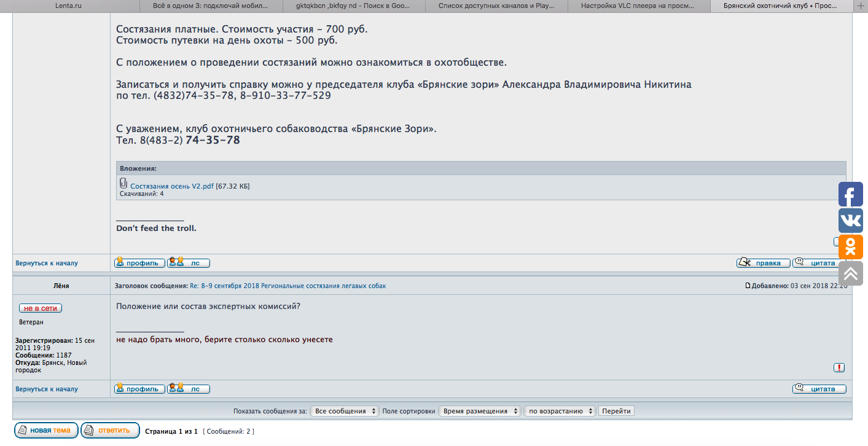Quote Лёня's post using цитата button
The height and width of the screenshot is (446, 868).
[x=819, y=389]
